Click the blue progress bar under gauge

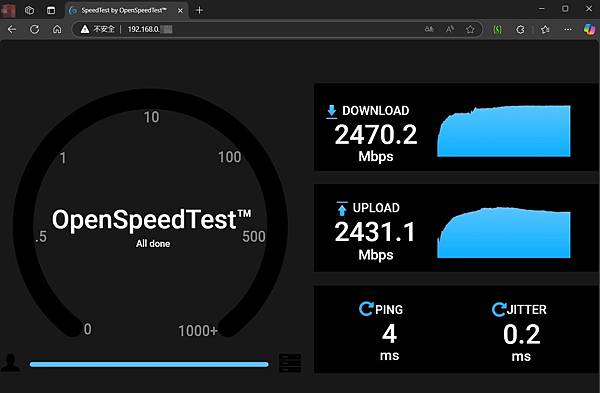click(x=149, y=364)
